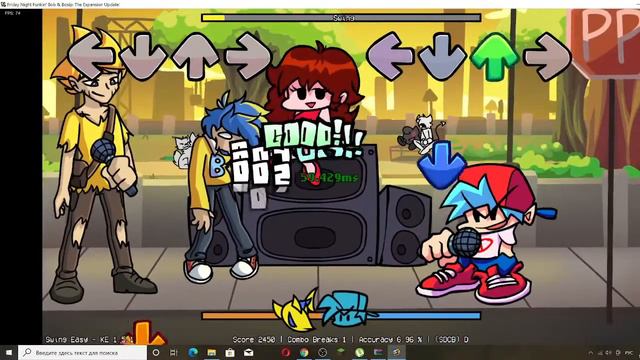The image size is (640, 360).
Task: Open Microsoft Edge from the taskbar
Action: click(x=193, y=352)
